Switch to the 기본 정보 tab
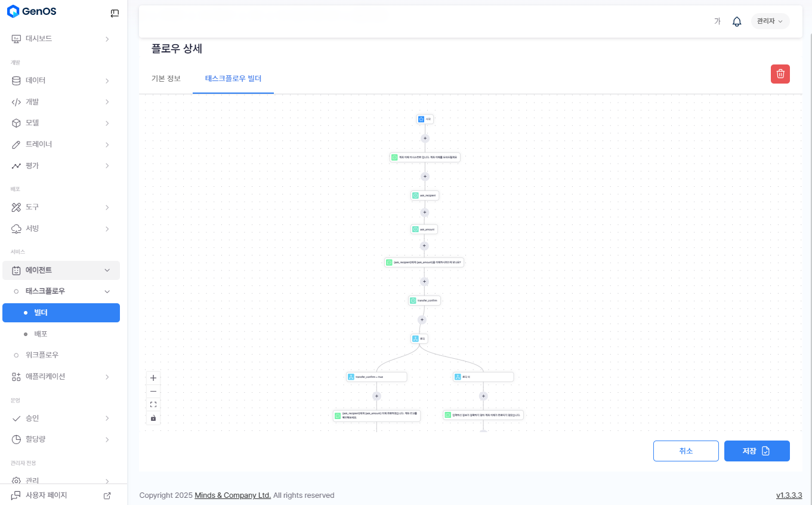 coord(166,78)
